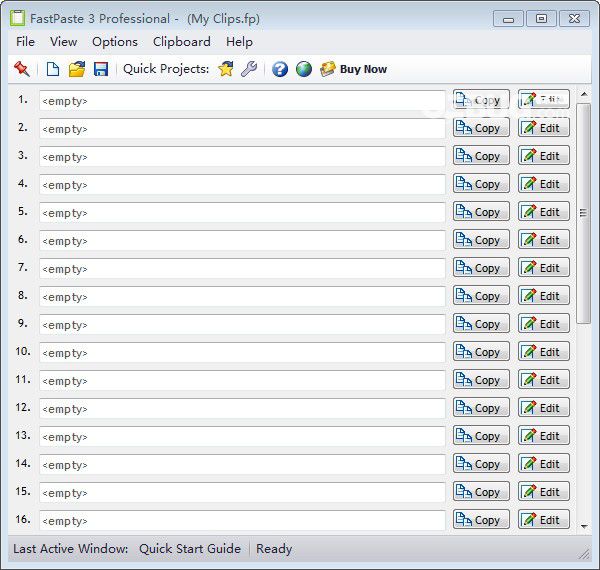600x570 pixels.
Task: Copy clip number 9
Action: 481,323
